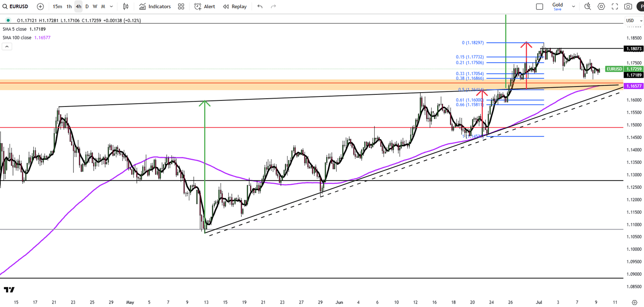Expand the timeframe interval dropdown
644x307 pixels.
pyautogui.click(x=112, y=7)
